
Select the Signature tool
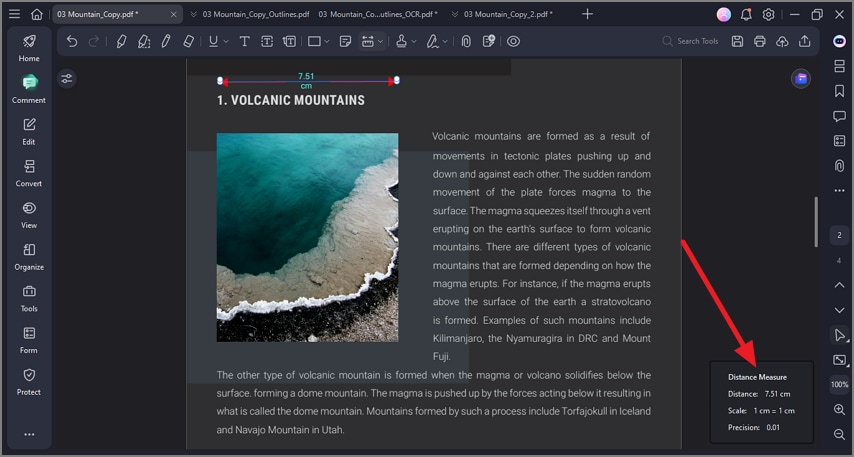[433, 41]
